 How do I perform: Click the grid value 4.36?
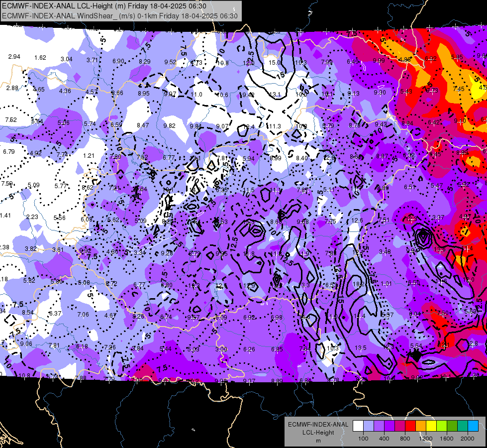coord(65,91)
